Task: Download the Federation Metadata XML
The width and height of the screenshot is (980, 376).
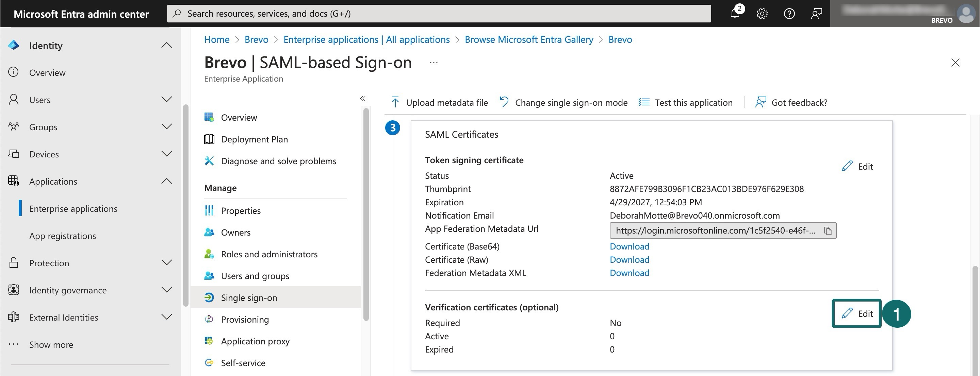Action: [629, 273]
